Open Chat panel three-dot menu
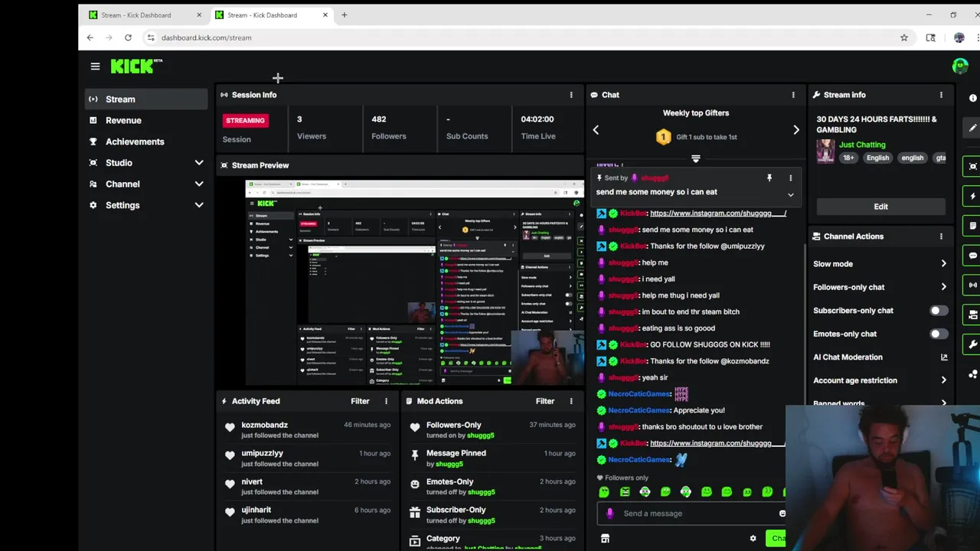Screen dimensions: 980x551 tap(793, 95)
